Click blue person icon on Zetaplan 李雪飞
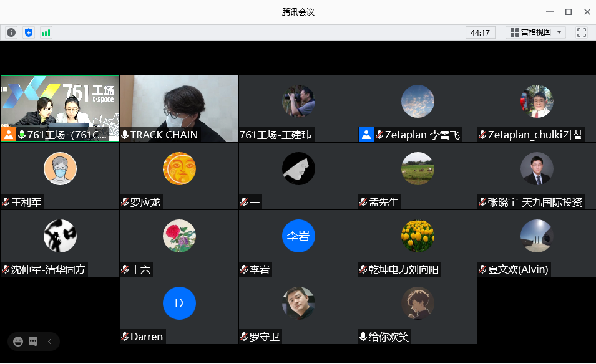Viewport: 596px width, 364px height. (x=366, y=135)
